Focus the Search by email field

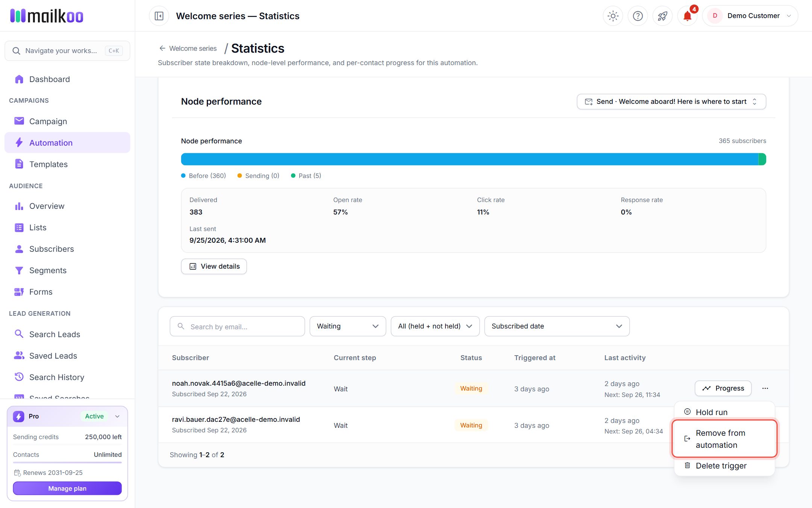[x=237, y=326]
